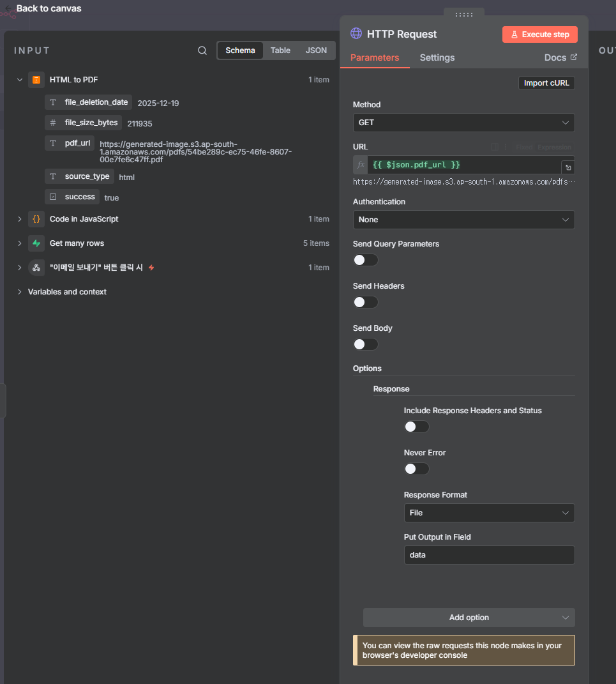Click the Code in JavaScript node icon
This screenshot has width=616, height=684.
36,219
